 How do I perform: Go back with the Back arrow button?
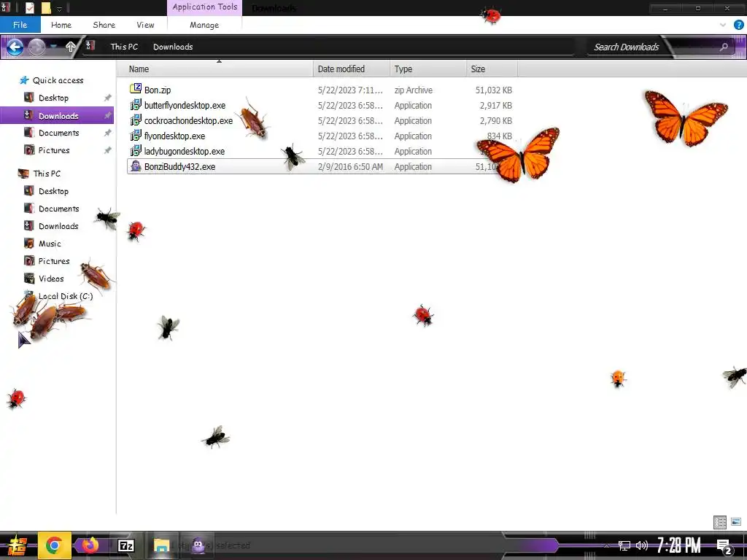click(15, 47)
